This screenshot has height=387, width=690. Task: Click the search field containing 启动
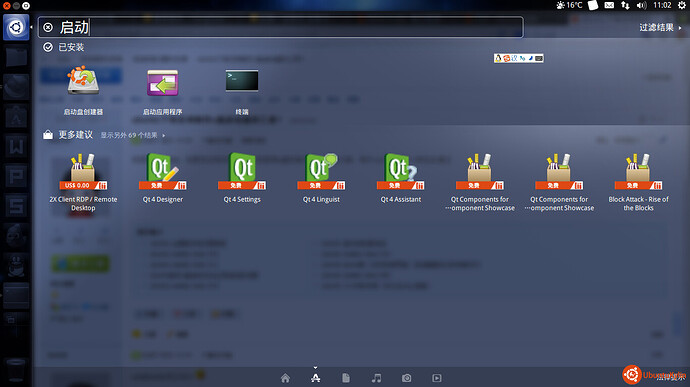[x=281, y=27]
